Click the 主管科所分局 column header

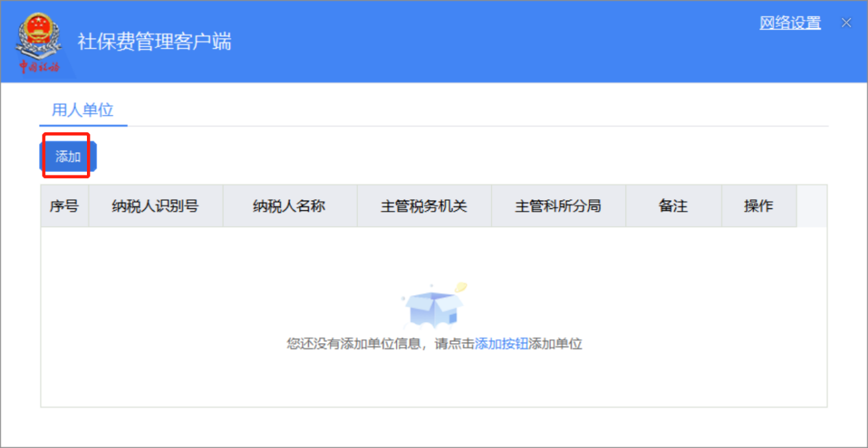coord(558,206)
